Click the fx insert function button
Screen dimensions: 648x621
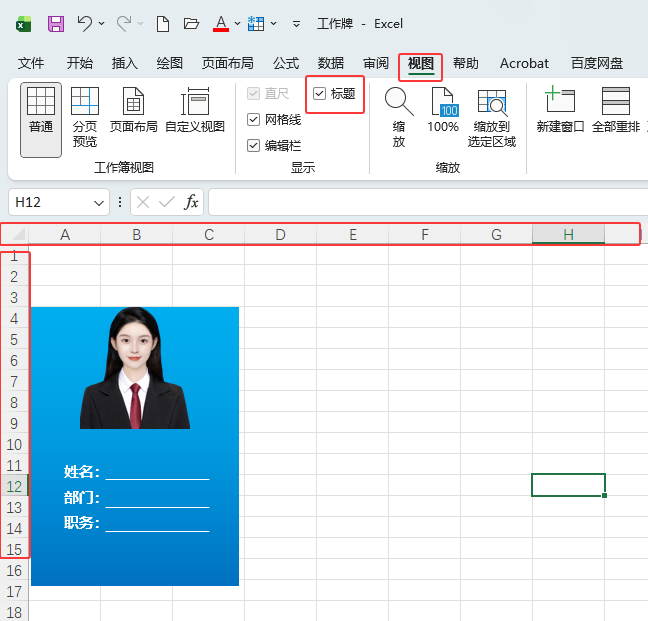[x=191, y=202]
